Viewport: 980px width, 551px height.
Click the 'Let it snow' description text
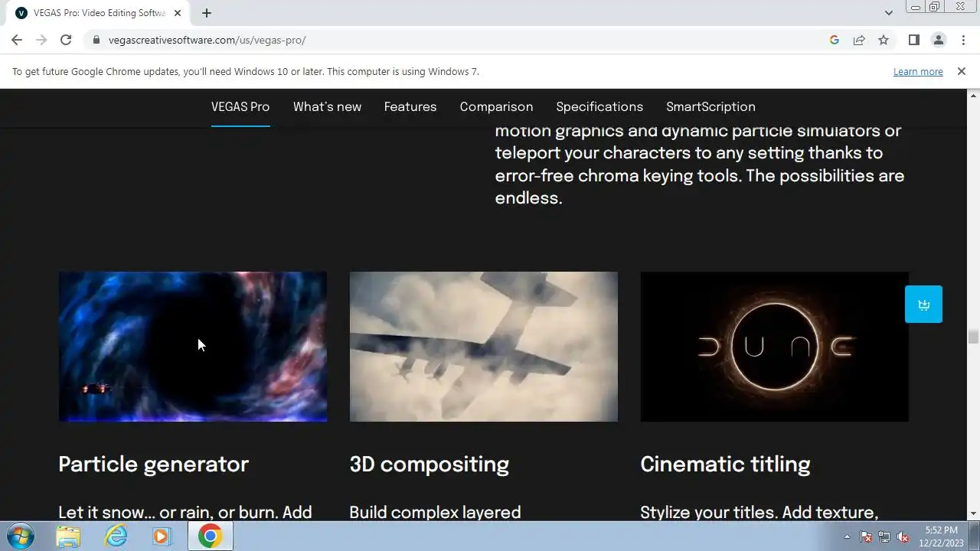pos(185,512)
